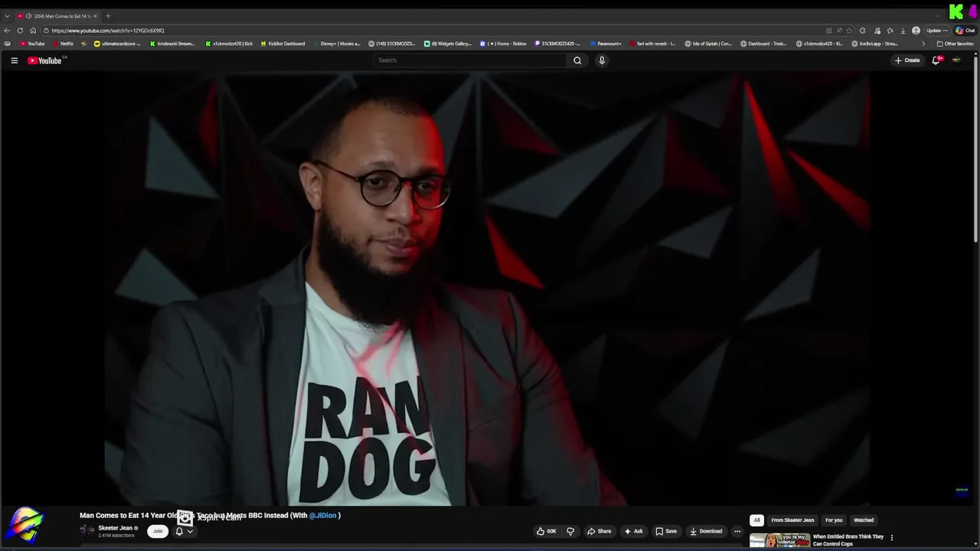This screenshot has height=551, width=980.
Task: Click the YouTube search field
Action: 471,60
